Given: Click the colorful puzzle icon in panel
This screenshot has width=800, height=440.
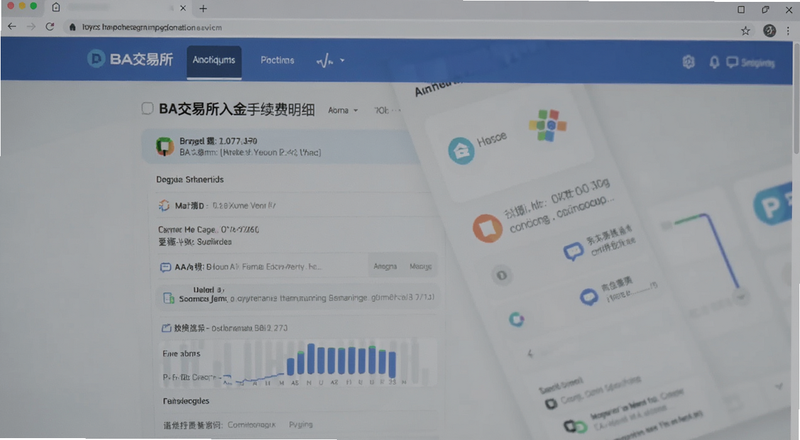Looking at the screenshot, I should 547,125.
